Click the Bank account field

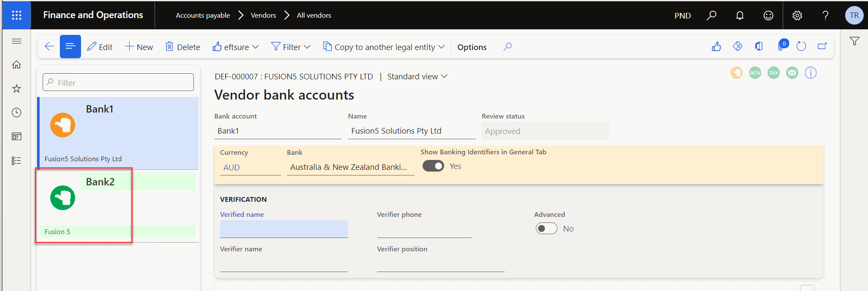(278, 131)
